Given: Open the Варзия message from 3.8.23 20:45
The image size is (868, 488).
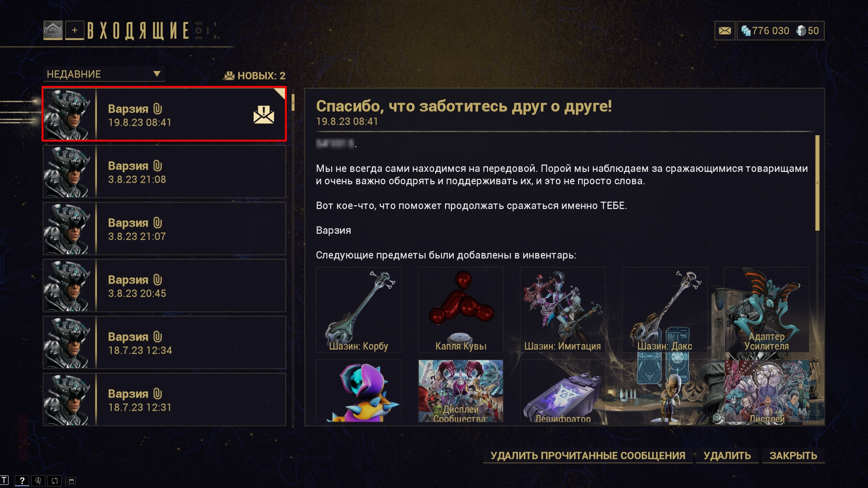Looking at the screenshot, I should click(x=165, y=285).
